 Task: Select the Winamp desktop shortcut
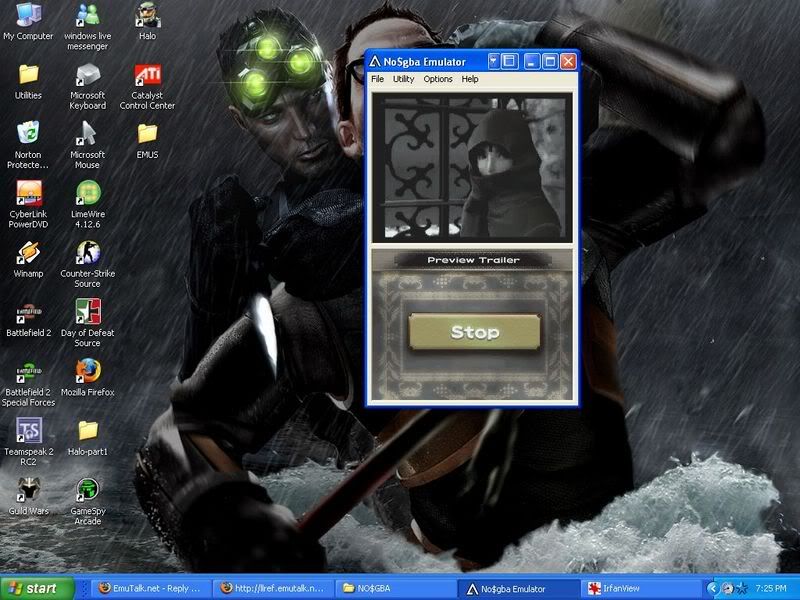tap(28, 260)
